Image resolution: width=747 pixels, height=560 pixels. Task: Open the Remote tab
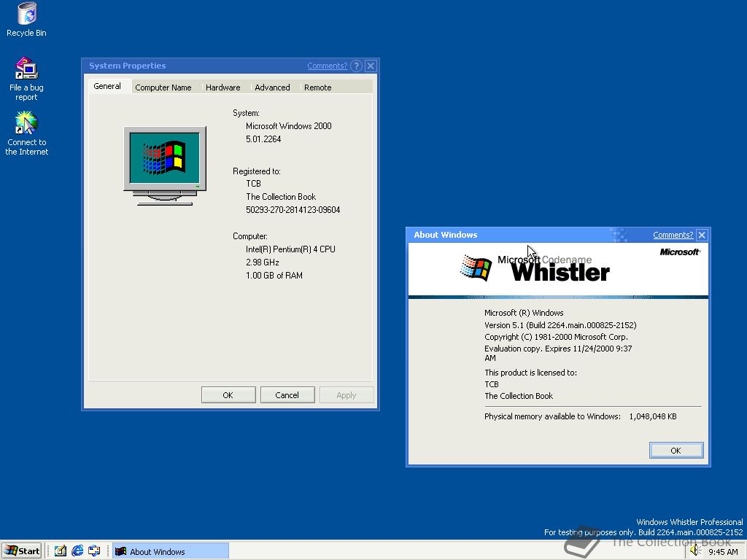pyautogui.click(x=318, y=87)
